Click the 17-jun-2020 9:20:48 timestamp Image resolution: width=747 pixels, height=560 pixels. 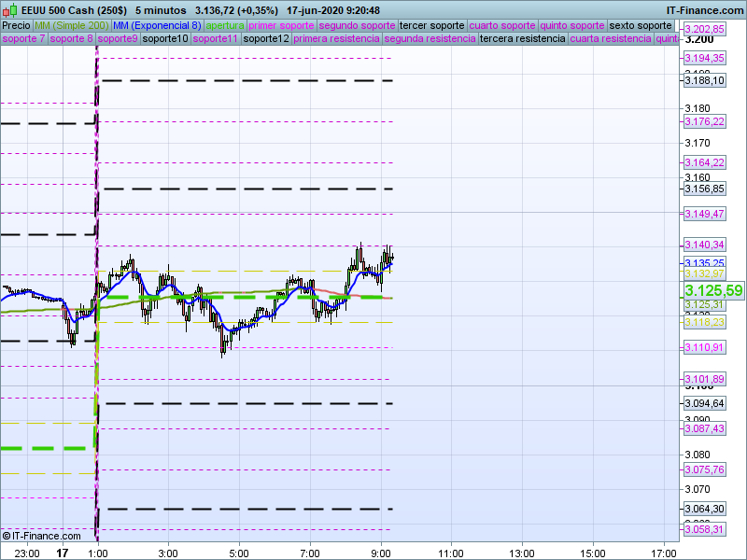tap(333, 10)
